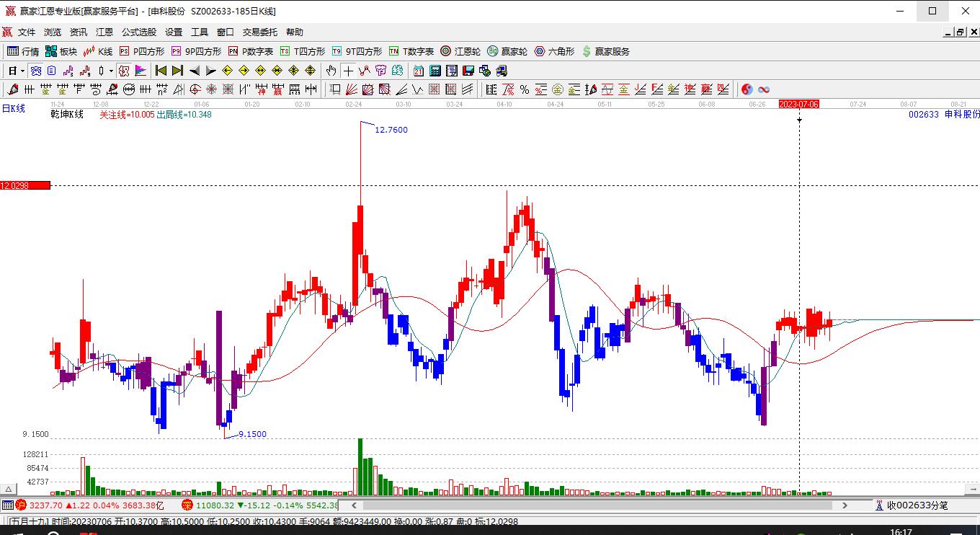Open the calculator tool
The image size is (980, 535).
(x=435, y=71)
